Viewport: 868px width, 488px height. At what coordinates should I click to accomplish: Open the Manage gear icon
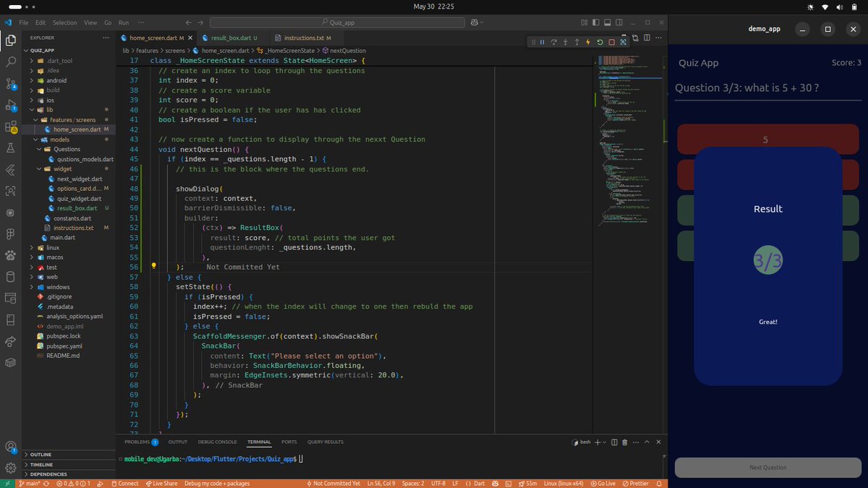[x=11, y=468]
